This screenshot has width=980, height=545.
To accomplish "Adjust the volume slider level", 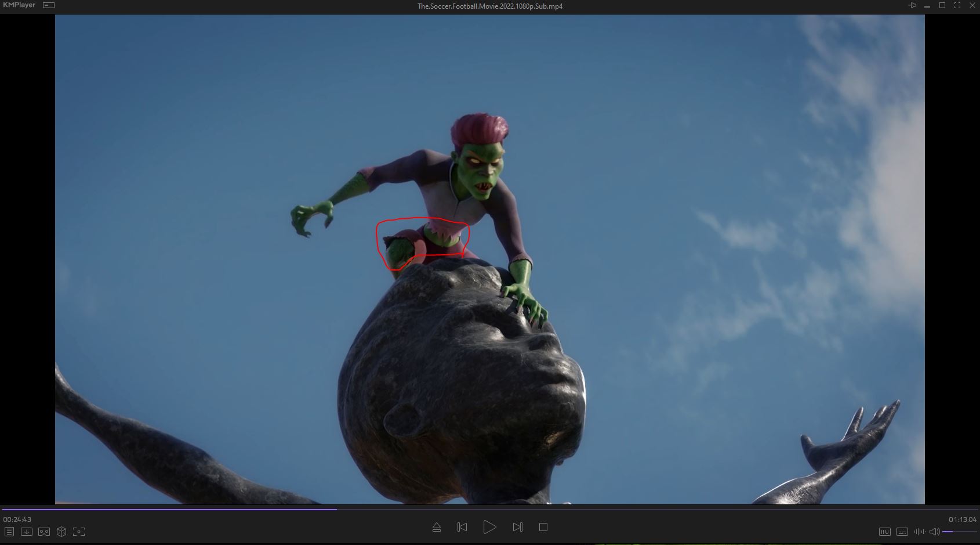I will pyautogui.click(x=959, y=532).
